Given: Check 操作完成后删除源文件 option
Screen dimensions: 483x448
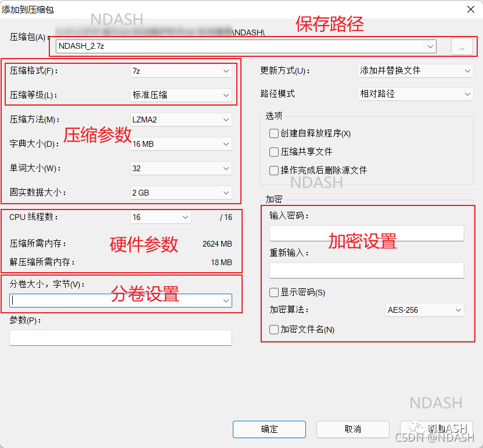Looking at the screenshot, I should coord(274,171).
